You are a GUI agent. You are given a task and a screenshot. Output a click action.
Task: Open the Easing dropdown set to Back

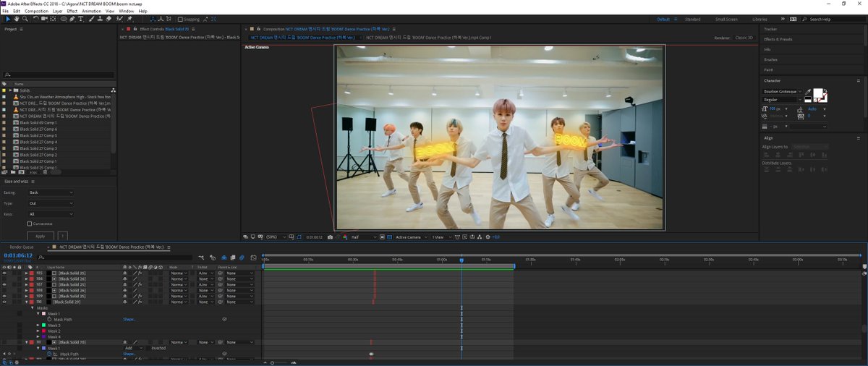point(51,192)
